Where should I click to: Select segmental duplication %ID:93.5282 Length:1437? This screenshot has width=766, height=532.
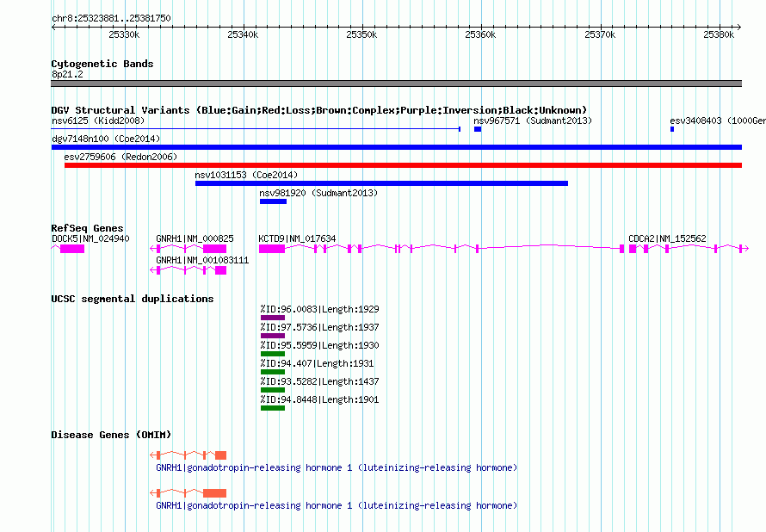(x=319, y=381)
